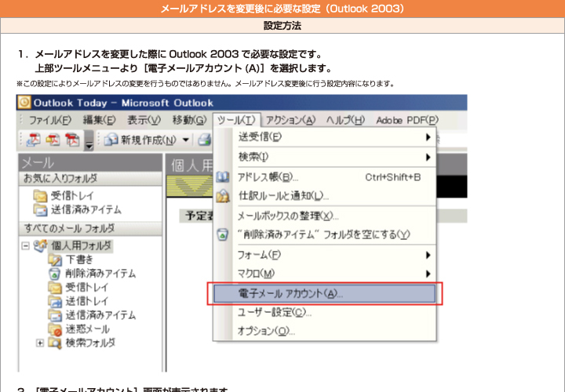Expand the マクロ(M) submenu
The height and width of the screenshot is (392, 565).
tap(324, 274)
